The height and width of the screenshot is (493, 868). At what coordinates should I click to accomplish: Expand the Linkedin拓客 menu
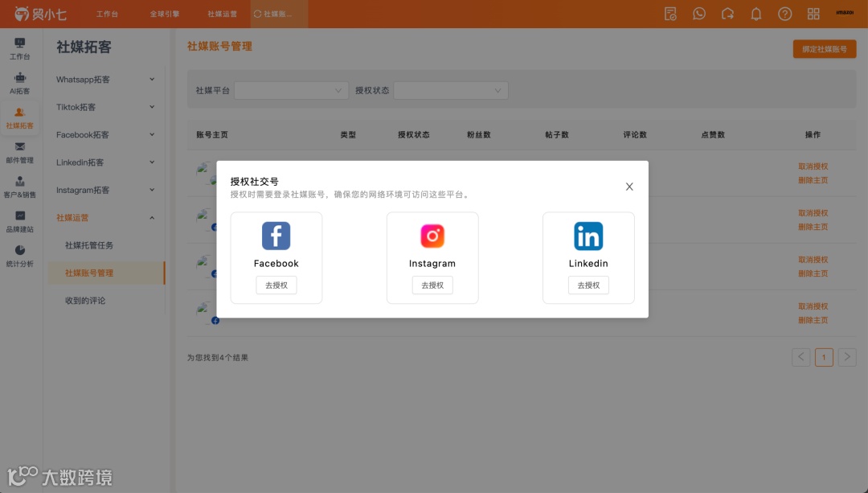click(x=104, y=162)
